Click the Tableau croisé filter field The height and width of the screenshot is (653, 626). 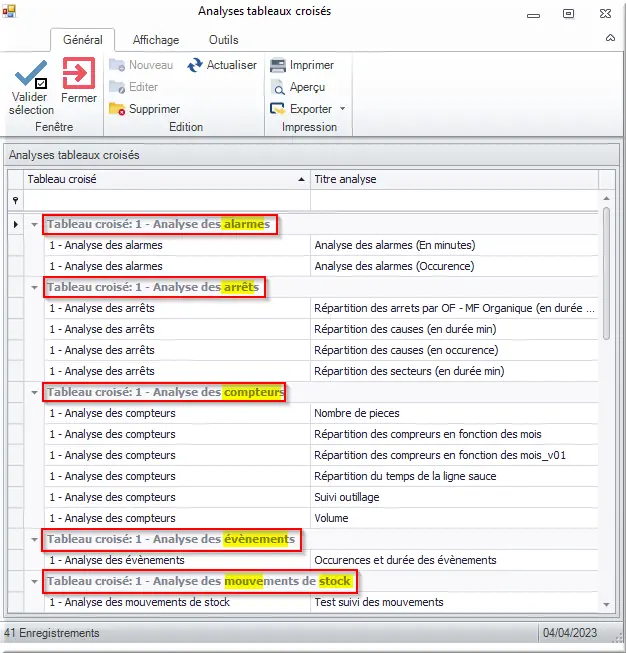167,200
